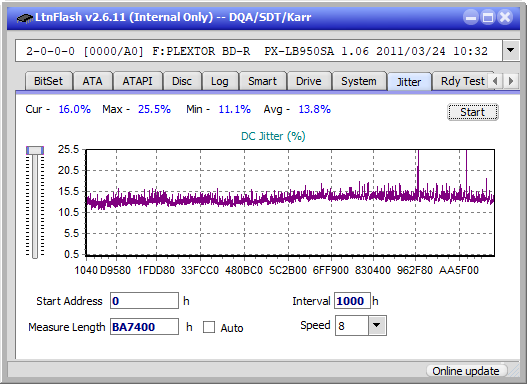Open the ATAPI tab
Viewport: 527px width, 384px height.
(137, 81)
